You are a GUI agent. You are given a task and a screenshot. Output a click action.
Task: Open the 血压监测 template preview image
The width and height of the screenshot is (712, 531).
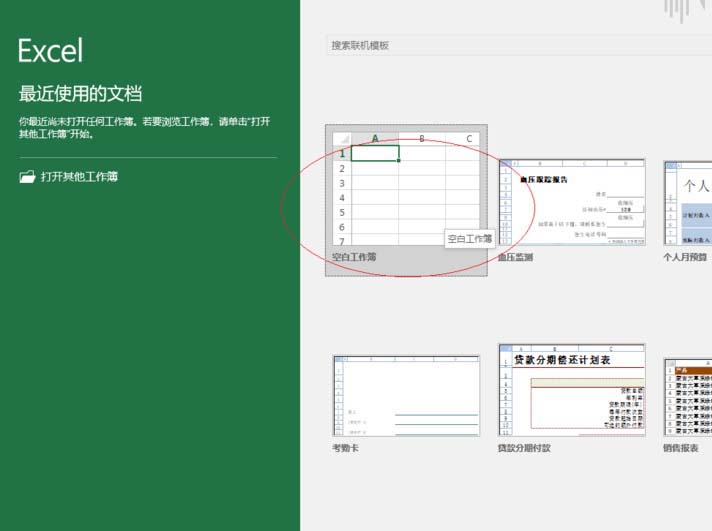tap(572, 202)
